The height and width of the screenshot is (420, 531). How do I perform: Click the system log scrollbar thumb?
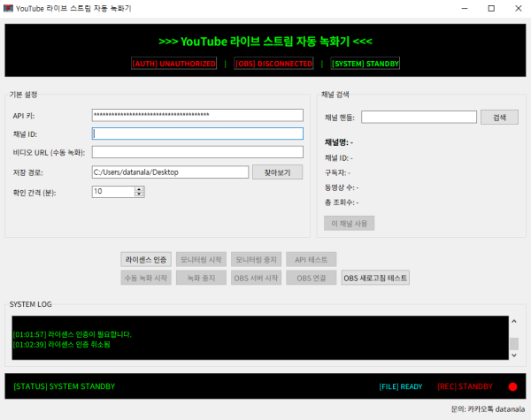coord(514,343)
